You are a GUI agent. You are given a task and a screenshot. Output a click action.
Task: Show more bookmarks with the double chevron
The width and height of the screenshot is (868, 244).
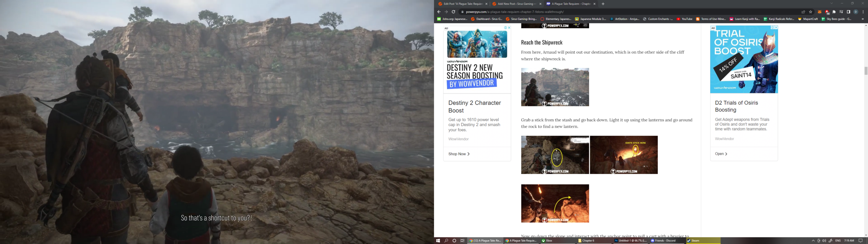click(863, 19)
